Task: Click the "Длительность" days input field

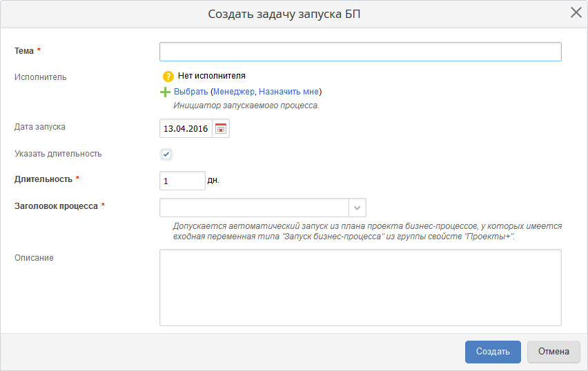Action: coord(182,181)
